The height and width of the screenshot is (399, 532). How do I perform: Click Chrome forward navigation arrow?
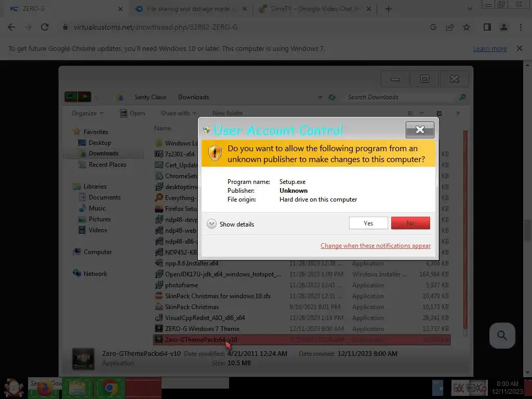point(28,27)
